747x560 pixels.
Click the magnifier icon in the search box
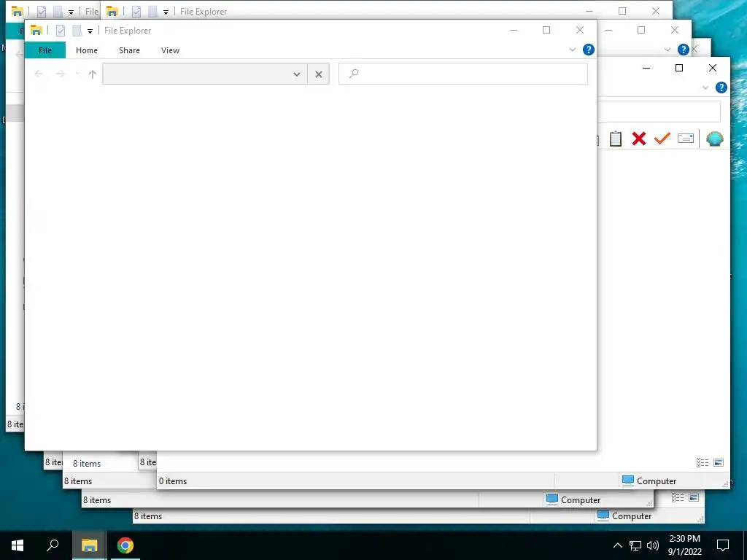point(354,74)
